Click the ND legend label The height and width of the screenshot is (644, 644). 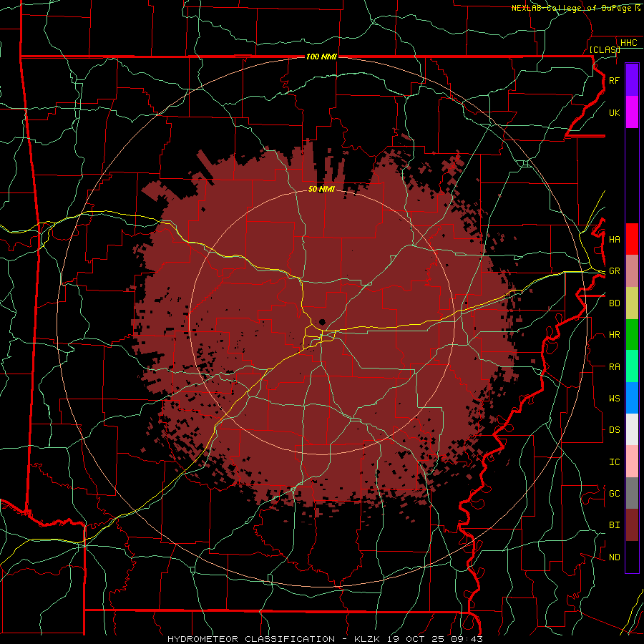pos(614,557)
